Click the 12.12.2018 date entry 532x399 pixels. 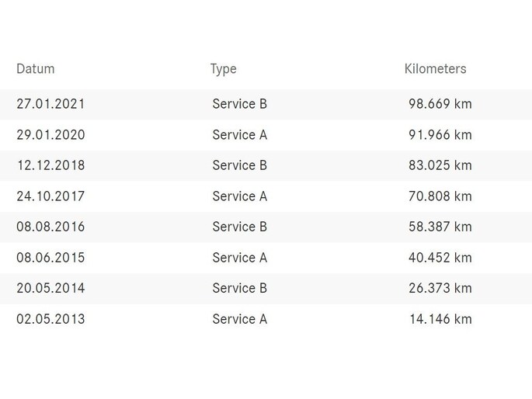coord(50,165)
